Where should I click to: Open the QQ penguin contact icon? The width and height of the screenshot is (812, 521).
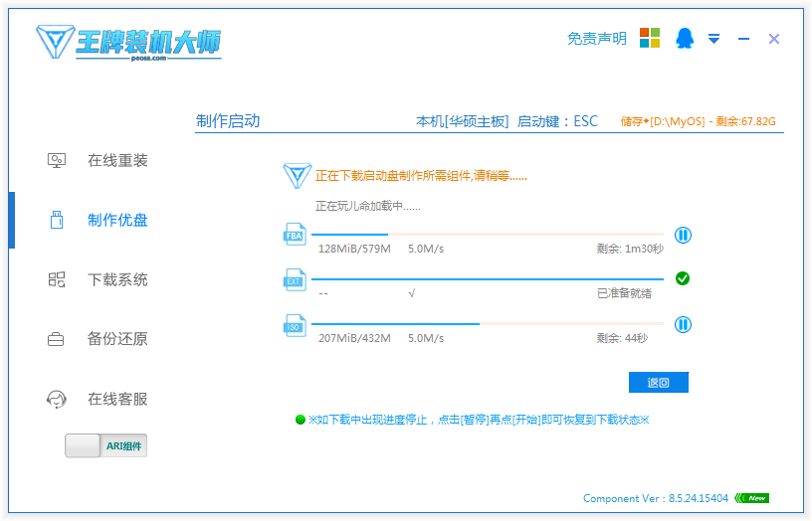point(685,39)
